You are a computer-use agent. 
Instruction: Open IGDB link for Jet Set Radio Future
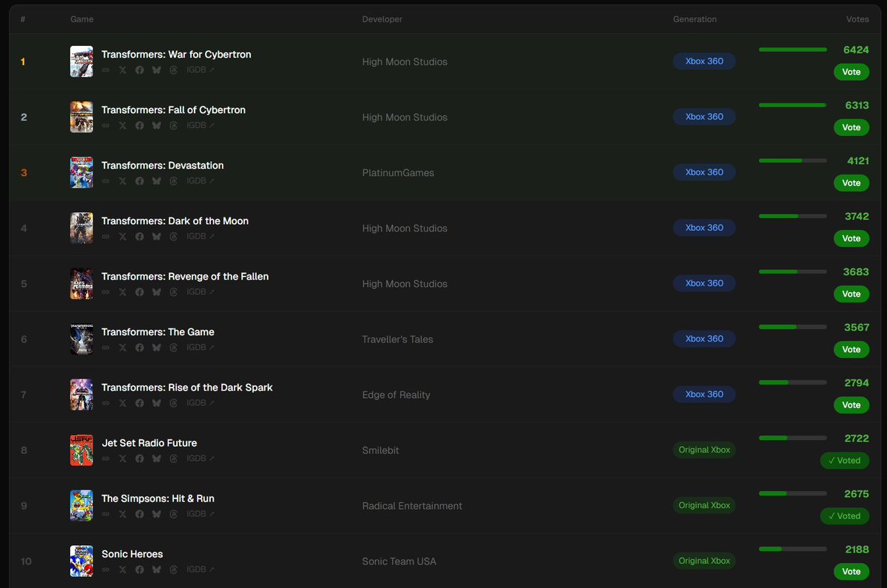coord(200,459)
